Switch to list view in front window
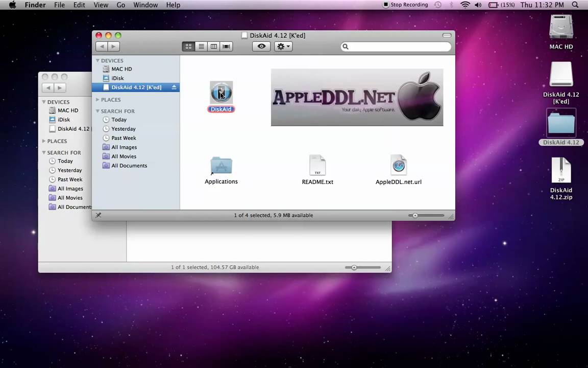This screenshot has height=368, width=588. point(202,47)
